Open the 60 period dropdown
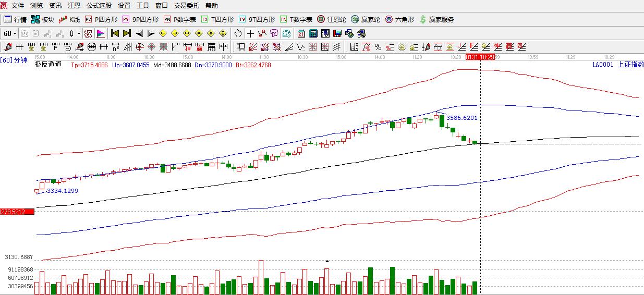Screen dimensions: 644x295 tap(10, 33)
